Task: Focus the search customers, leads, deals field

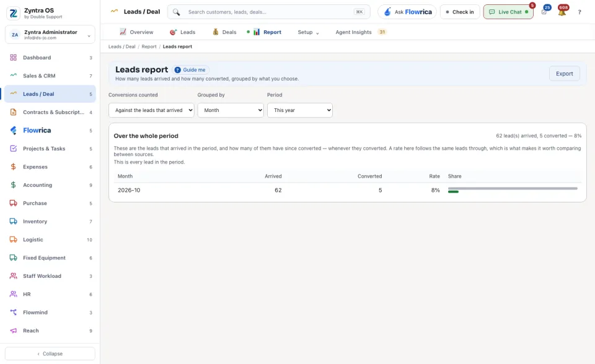Action: click(268, 12)
